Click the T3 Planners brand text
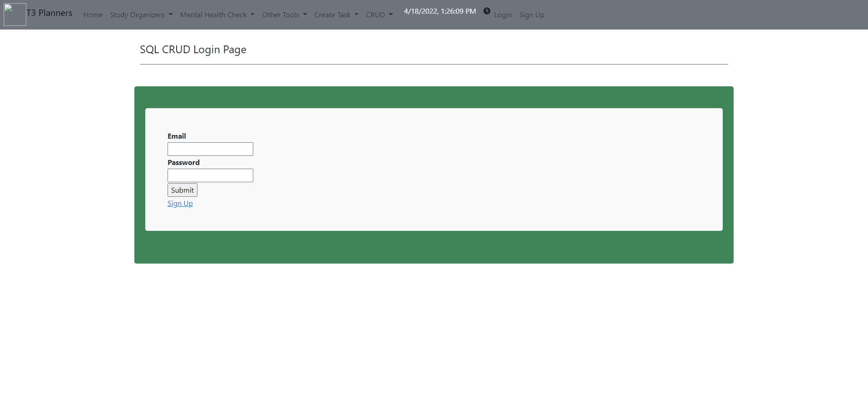This screenshot has height=409, width=868. click(49, 13)
